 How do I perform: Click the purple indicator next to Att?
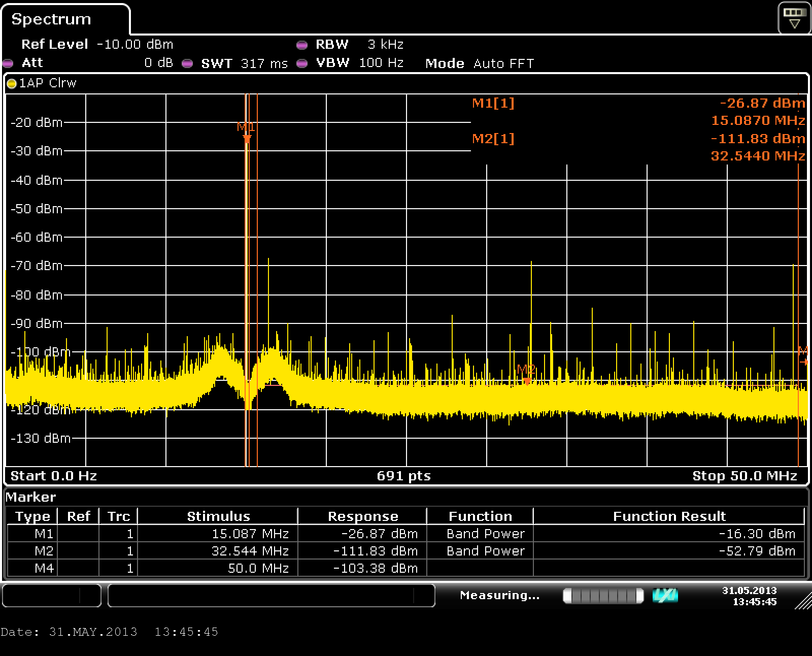tap(8, 63)
